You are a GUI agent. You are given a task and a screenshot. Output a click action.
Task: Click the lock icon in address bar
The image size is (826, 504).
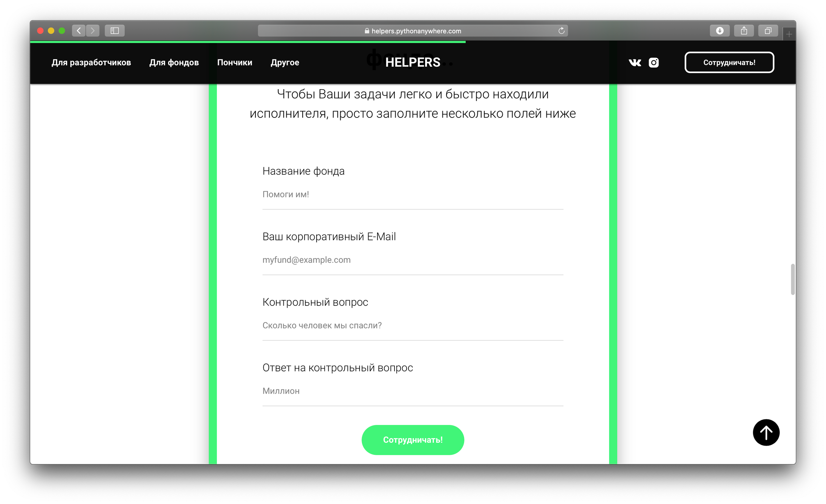367,31
